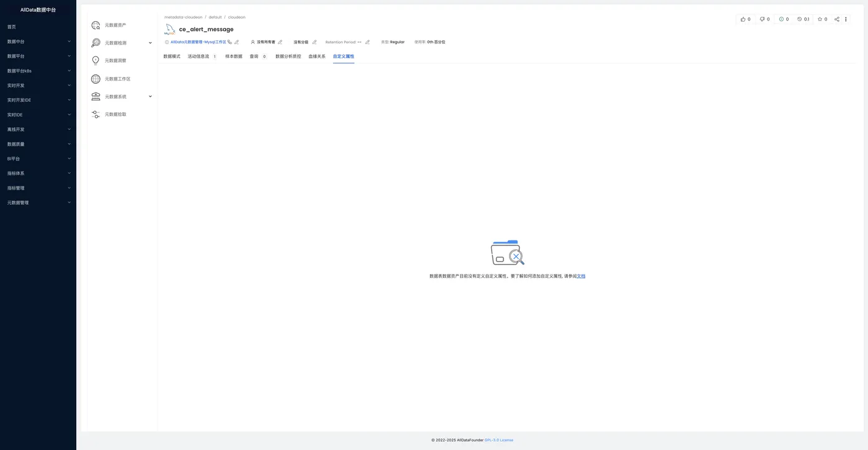The width and height of the screenshot is (868, 450).
Task: Open GPL-3.0 License footer link
Action: point(499,440)
